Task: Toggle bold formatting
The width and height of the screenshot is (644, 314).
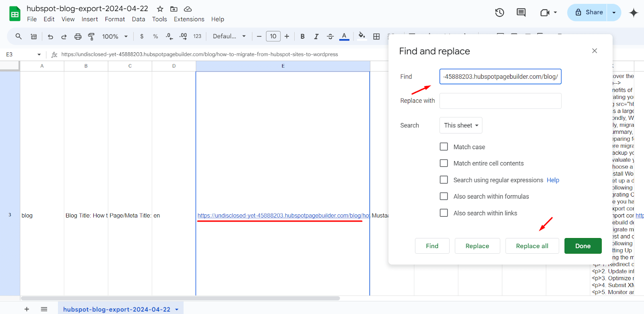Action: coord(302,37)
